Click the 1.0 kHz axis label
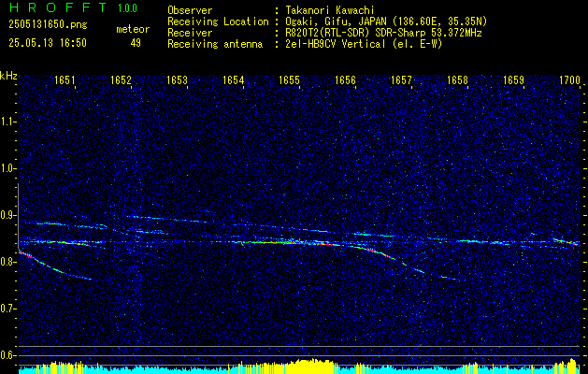Screen dimensions: 588x374 (x=7, y=168)
